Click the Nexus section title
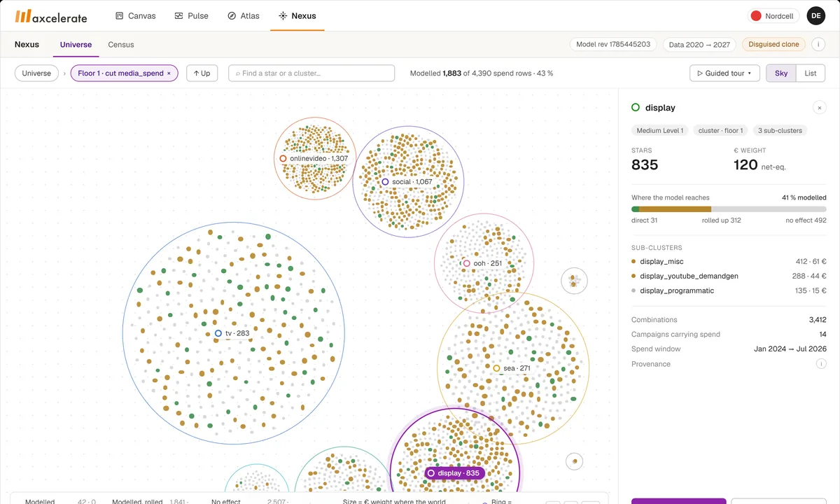Viewport: 840px width, 504px height. (27, 44)
